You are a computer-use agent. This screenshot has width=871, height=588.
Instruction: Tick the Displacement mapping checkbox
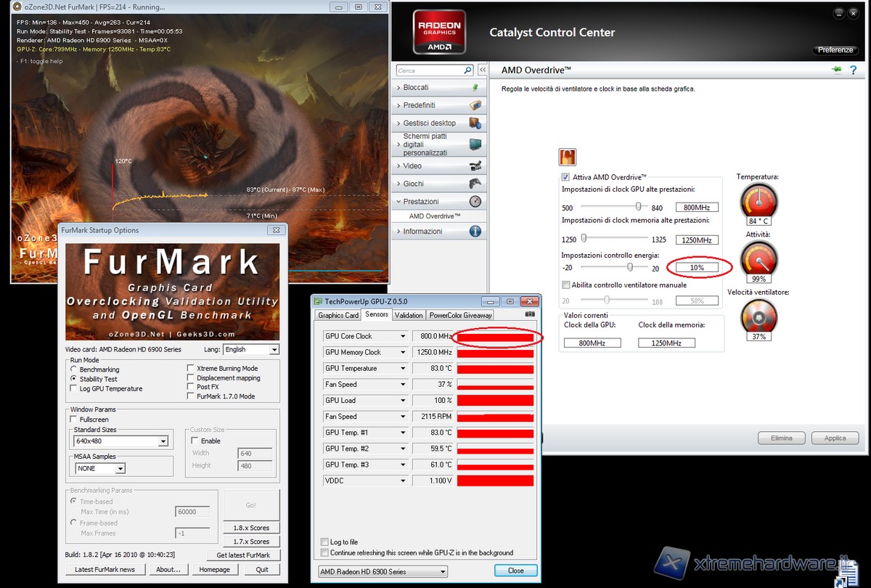(191, 378)
